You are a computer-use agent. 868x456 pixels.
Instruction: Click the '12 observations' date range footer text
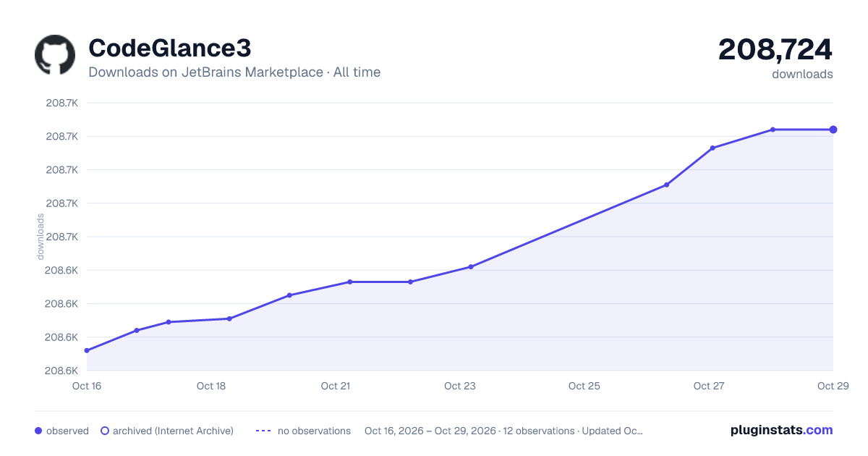[x=503, y=431]
